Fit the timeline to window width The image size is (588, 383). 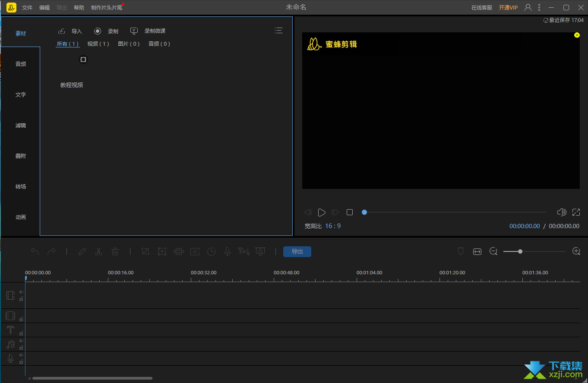coord(477,251)
